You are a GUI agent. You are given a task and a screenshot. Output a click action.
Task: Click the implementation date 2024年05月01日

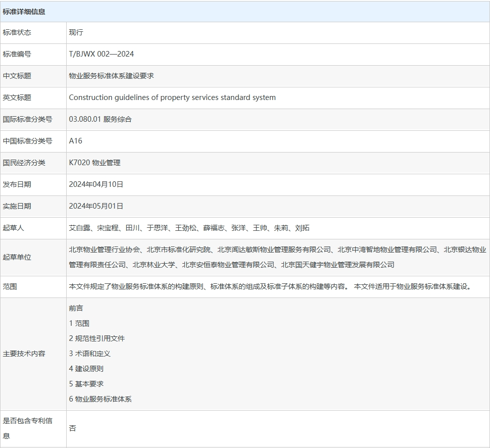(x=96, y=206)
